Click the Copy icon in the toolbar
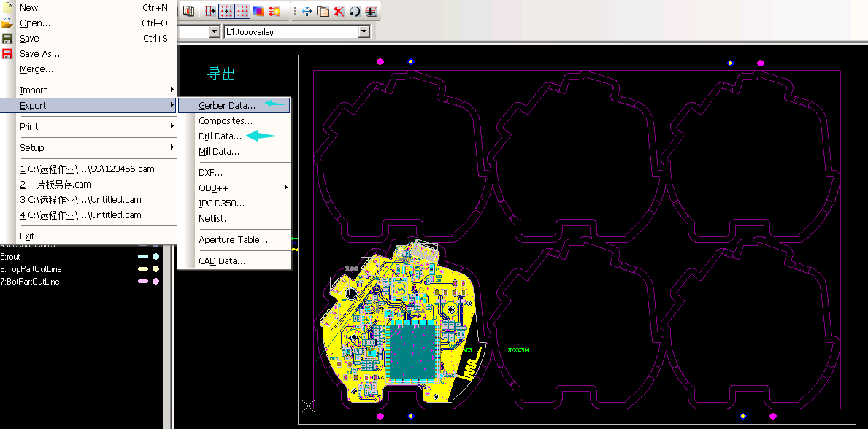This screenshot has height=429, width=868. point(323,12)
